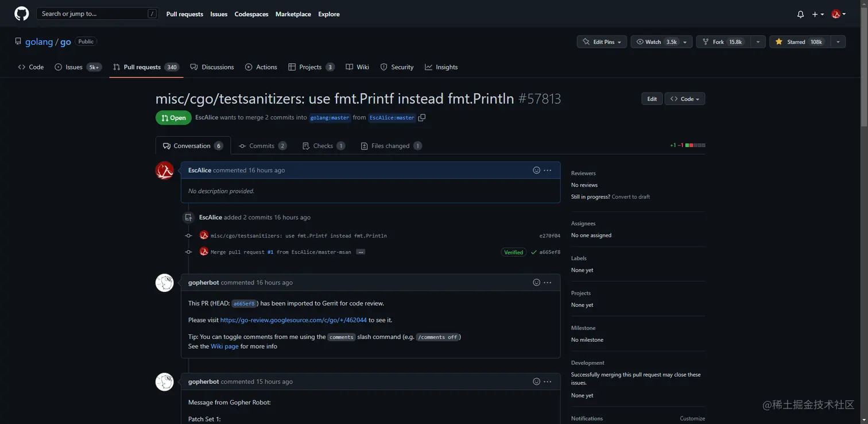Add emoji reaction to EscAlice's comment

click(537, 170)
